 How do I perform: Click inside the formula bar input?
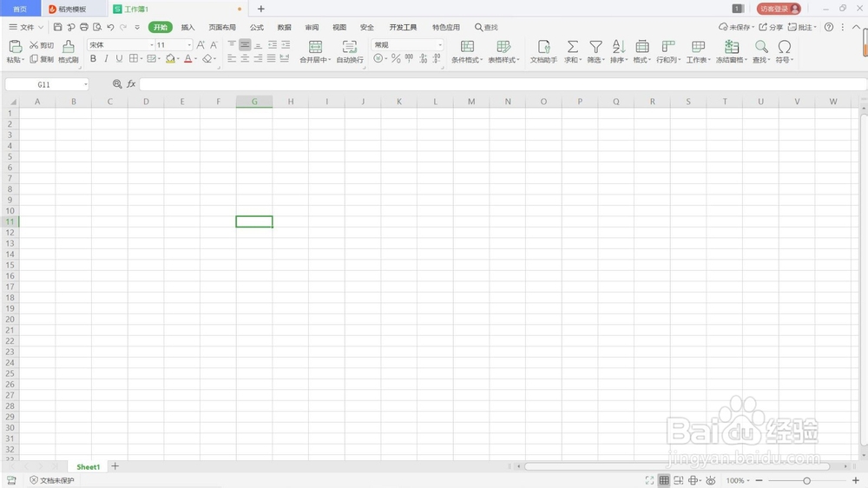coord(503,84)
